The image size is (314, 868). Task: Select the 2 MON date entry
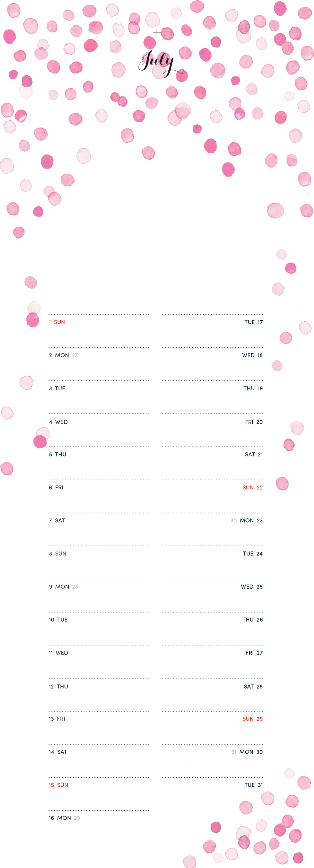coord(59,355)
